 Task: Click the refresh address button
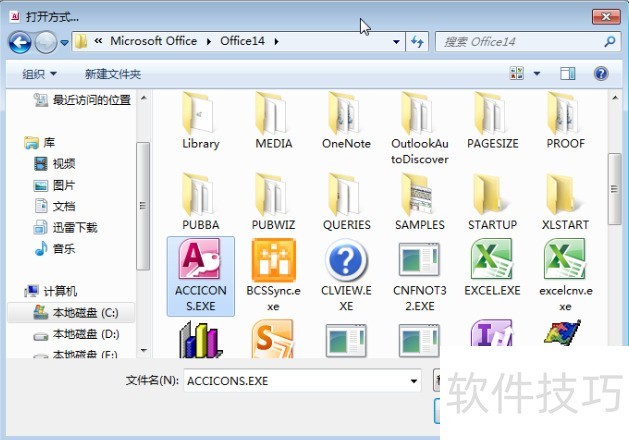pyautogui.click(x=417, y=42)
